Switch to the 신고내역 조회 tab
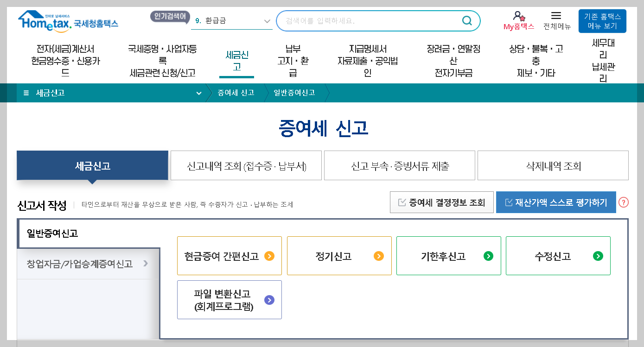This screenshot has height=347, width=644. [246, 165]
